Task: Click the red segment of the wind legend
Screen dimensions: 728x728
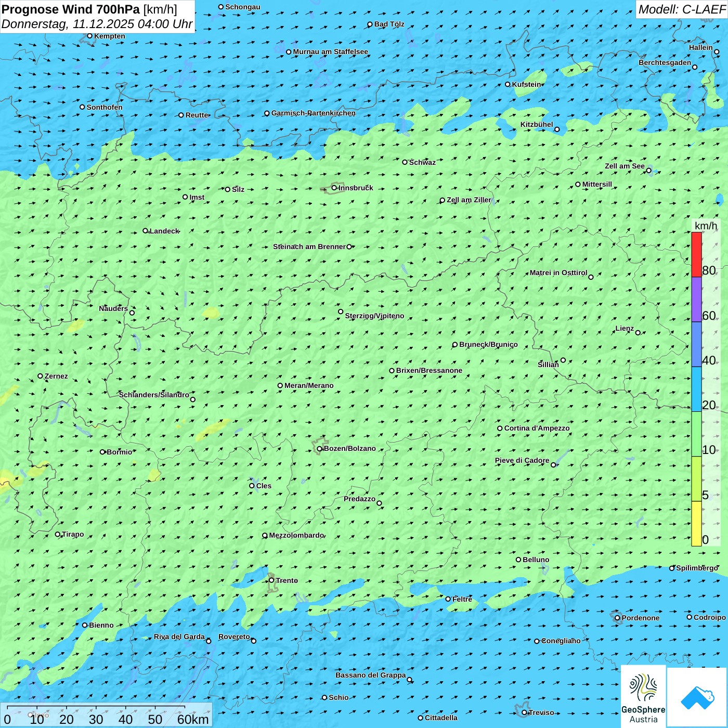Action: point(696,254)
